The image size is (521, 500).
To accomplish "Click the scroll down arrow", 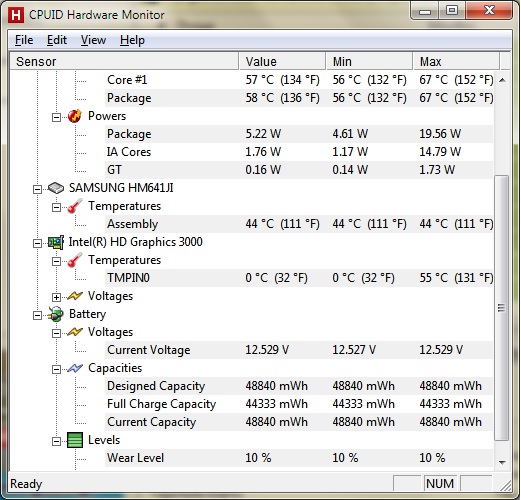I will click(502, 462).
